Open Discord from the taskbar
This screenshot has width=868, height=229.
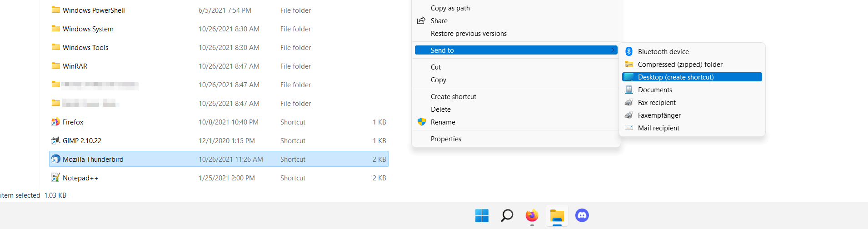point(582,215)
